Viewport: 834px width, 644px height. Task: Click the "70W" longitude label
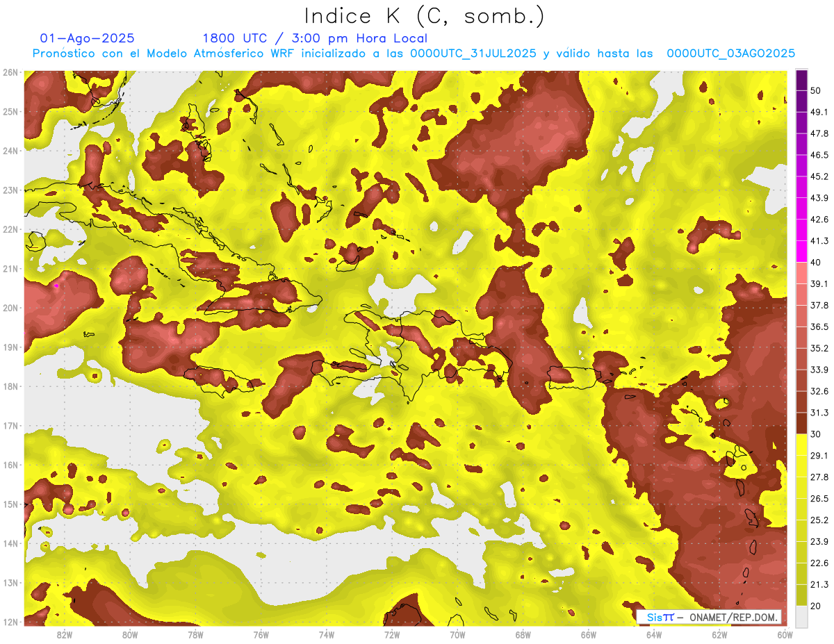[x=457, y=634]
